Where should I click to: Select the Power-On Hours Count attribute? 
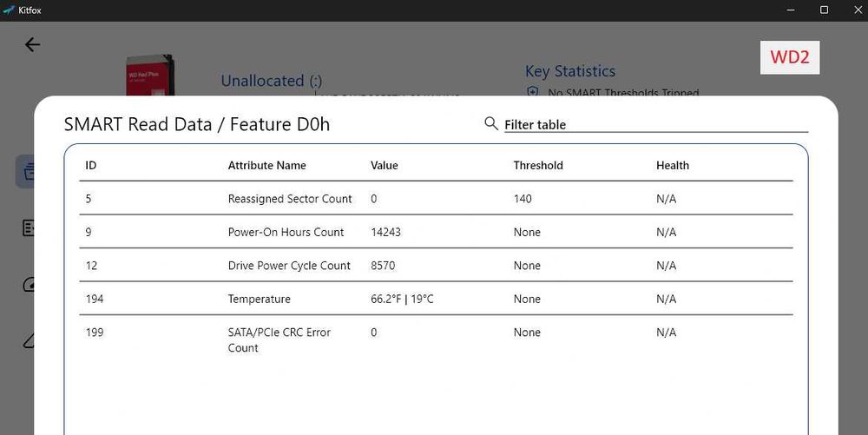(286, 232)
